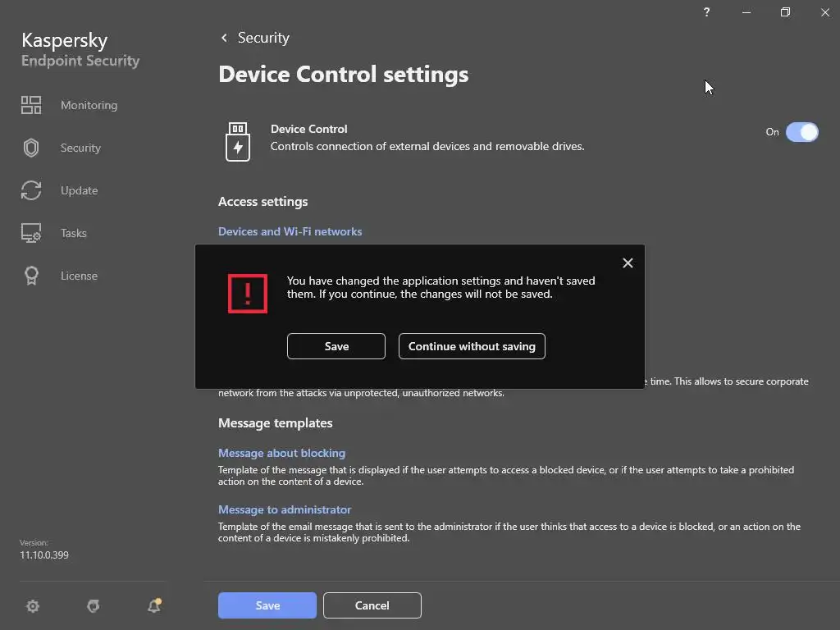This screenshot has height=630, width=840.
Task: Toggle the Device Control On switch
Action: 802,132
